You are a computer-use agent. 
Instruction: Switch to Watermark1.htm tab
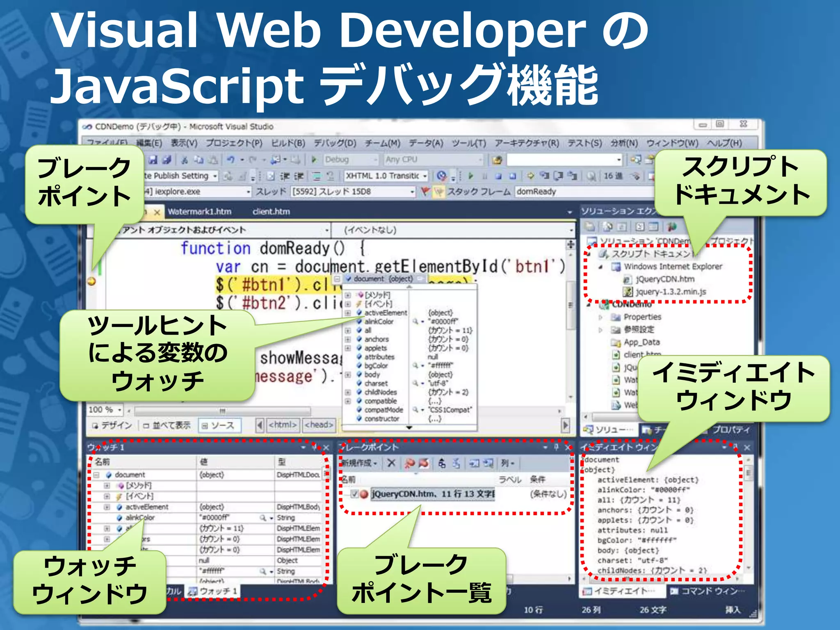click(x=200, y=212)
